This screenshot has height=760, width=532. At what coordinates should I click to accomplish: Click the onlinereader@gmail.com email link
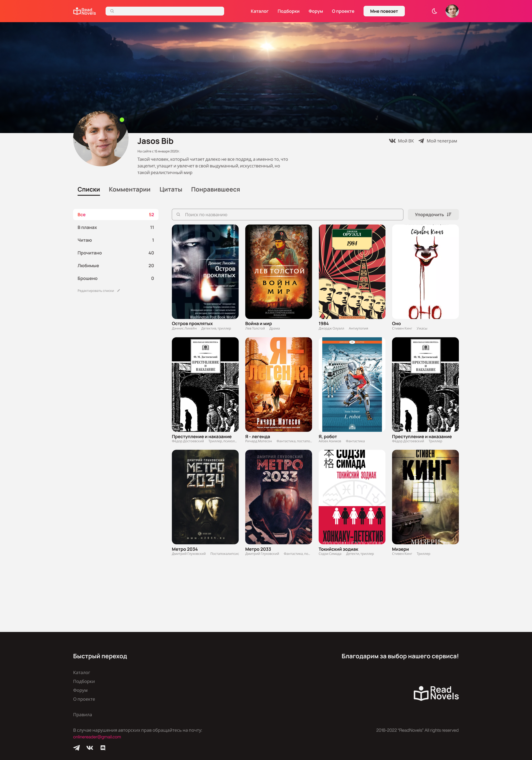[x=97, y=737]
